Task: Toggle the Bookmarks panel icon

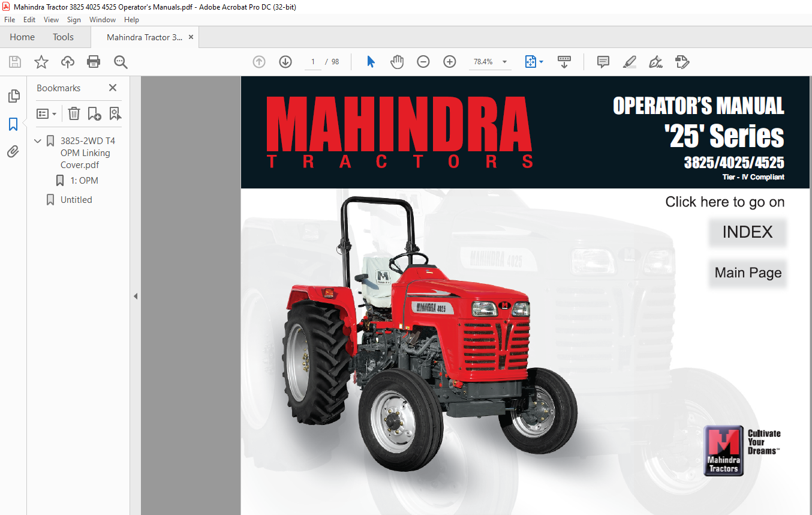Action: [13, 124]
